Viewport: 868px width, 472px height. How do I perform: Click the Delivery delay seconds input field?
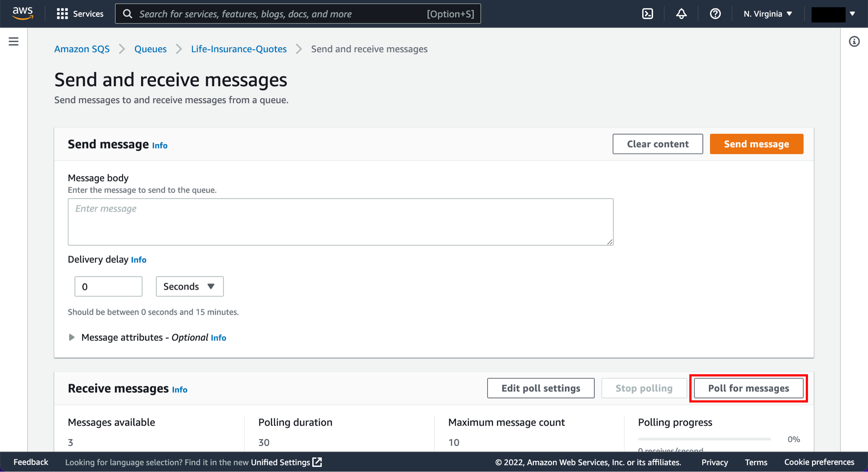pyautogui.click(x=109, y=286)
